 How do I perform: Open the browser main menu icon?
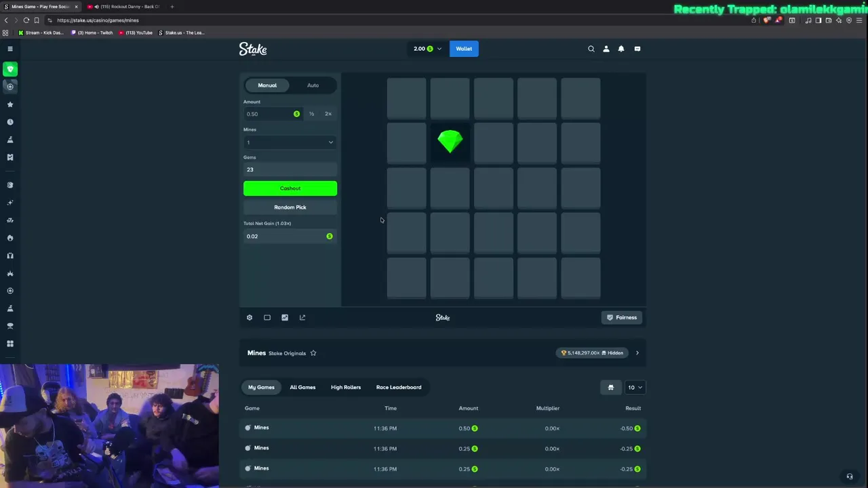(859, 20)
